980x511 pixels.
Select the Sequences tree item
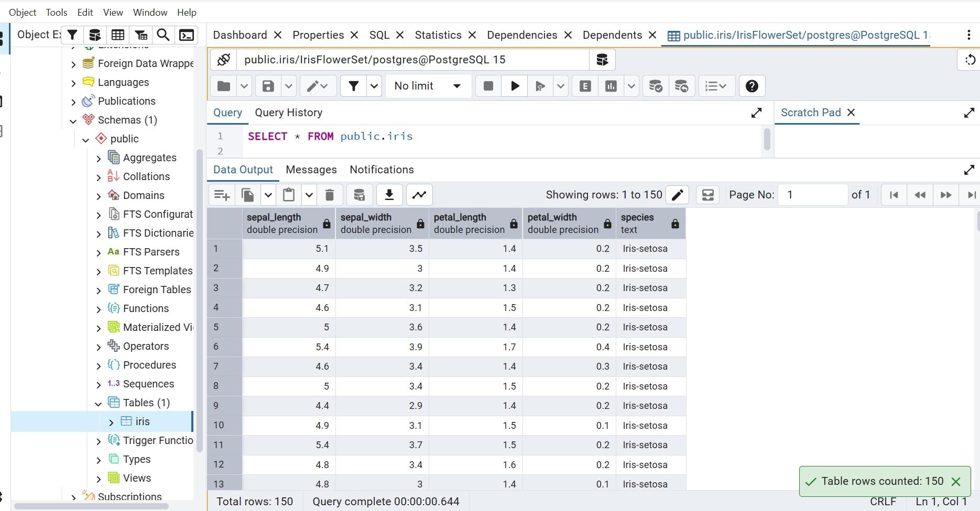coord(148,384)
